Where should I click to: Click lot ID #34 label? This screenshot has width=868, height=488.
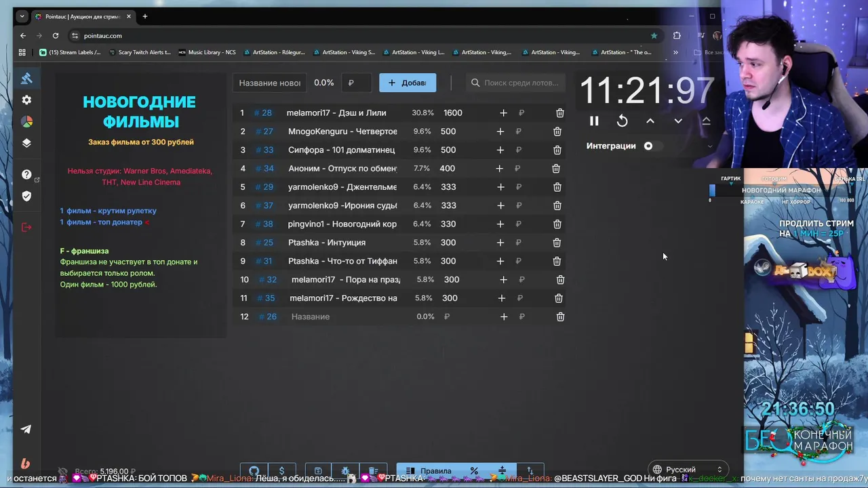pyautogui.click(x=265, y=168)
